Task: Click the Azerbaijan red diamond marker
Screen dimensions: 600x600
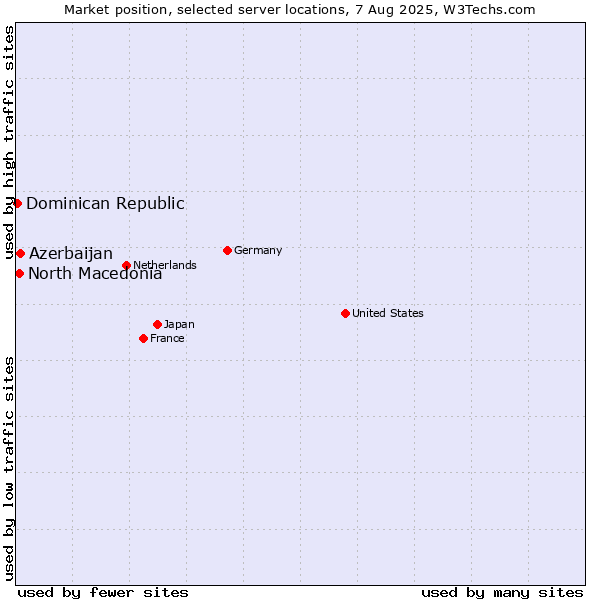Action: pyautogui.click(x=21, y=254)
